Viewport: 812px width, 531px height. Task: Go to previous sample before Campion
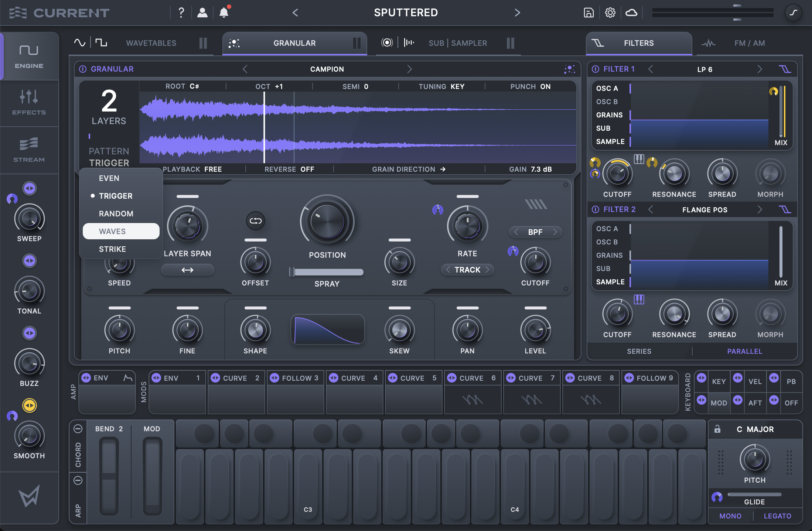click(x=245, y=69)
